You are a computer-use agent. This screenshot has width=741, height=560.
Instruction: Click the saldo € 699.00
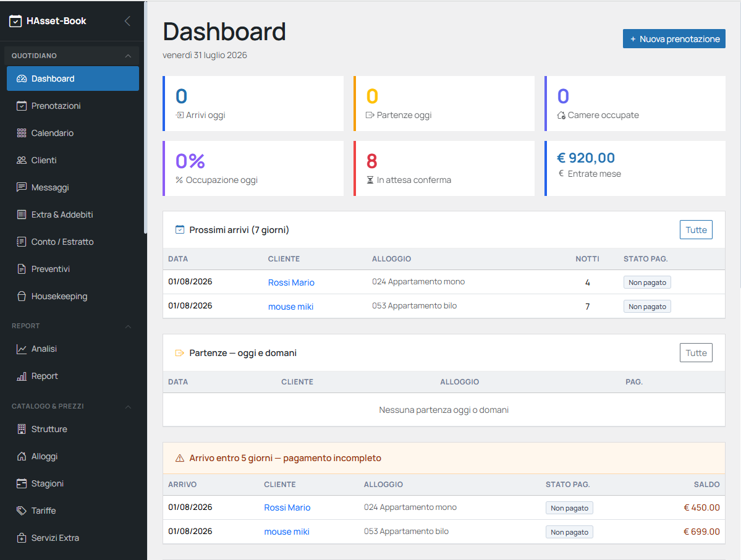tap(702, 532)
